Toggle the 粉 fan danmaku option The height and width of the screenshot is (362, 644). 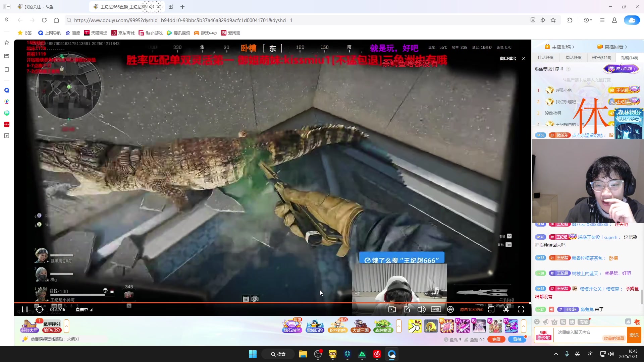point(563,322)
